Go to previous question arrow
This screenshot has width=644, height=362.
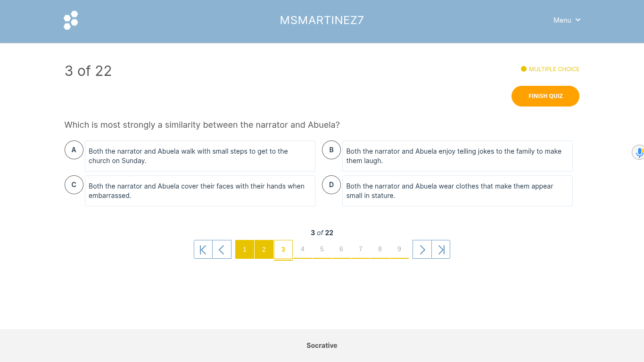pos(222,249)
